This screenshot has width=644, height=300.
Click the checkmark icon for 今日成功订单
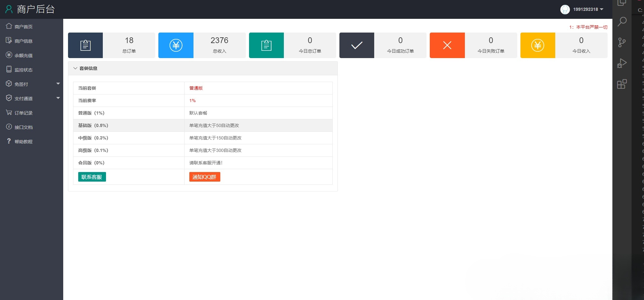coord(356,45)
